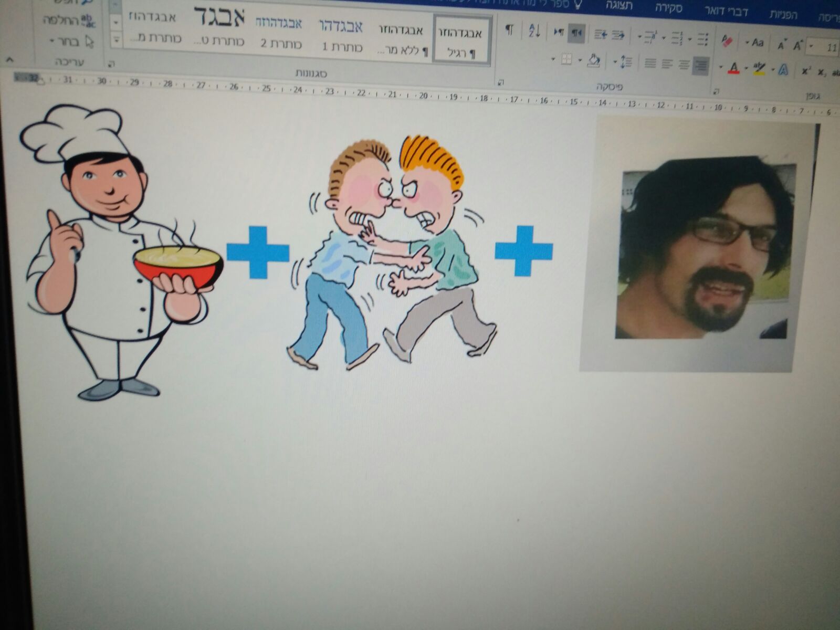Screen dimensions: 840x630
Task: Apply the כותרת 1 heading style
Action: 341,36
